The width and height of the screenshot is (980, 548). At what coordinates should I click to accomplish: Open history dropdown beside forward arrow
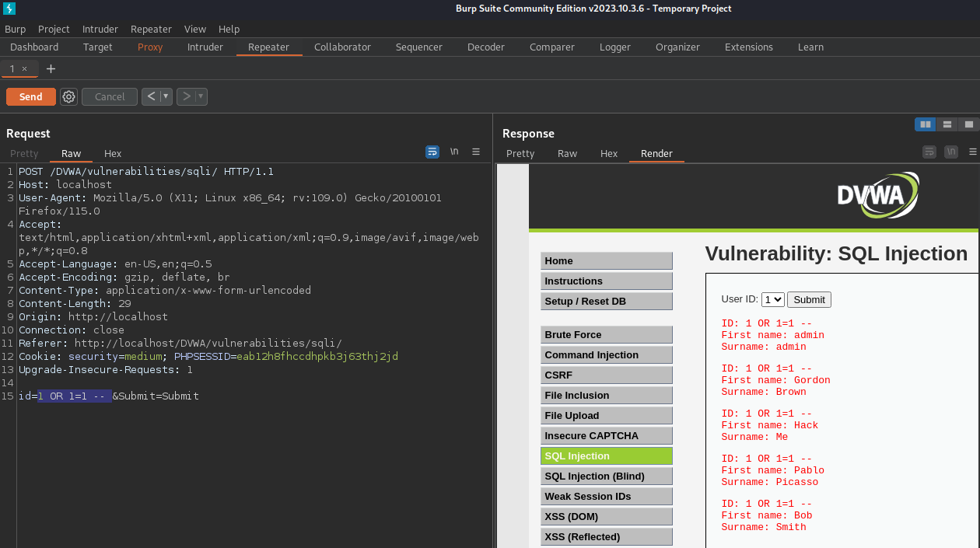point(201,96)
